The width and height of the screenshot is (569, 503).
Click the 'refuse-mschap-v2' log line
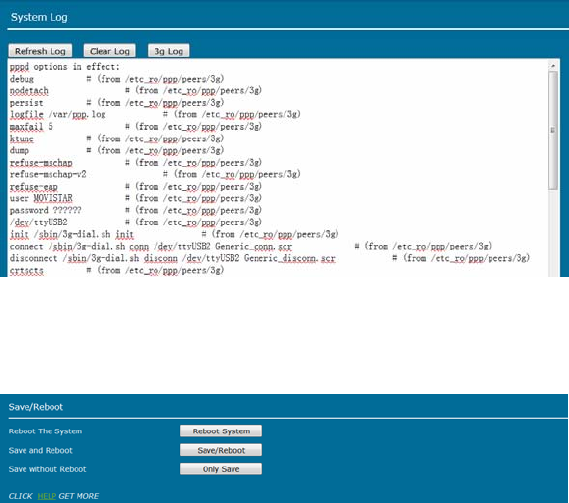point(155,174)
